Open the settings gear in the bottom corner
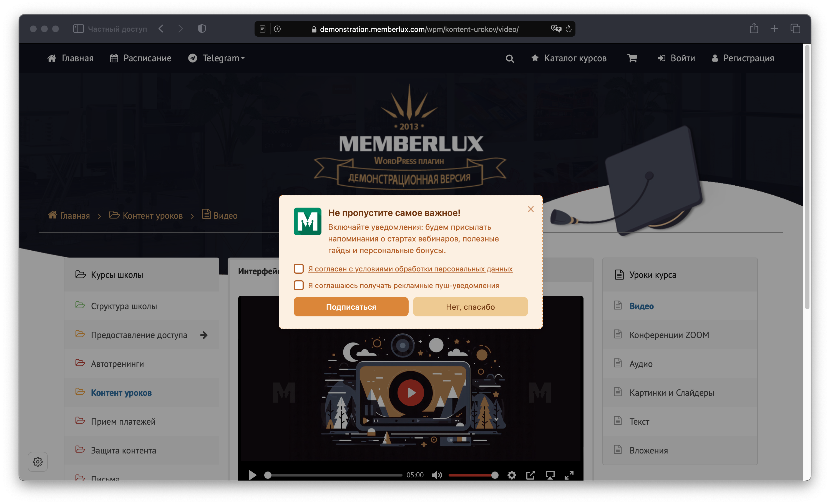This screenshot has height=504, width=830. pos(38,462)
